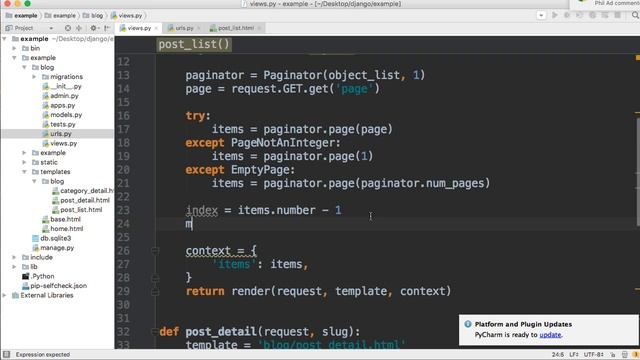Close the post_list.html editor tab

point(259,28)
